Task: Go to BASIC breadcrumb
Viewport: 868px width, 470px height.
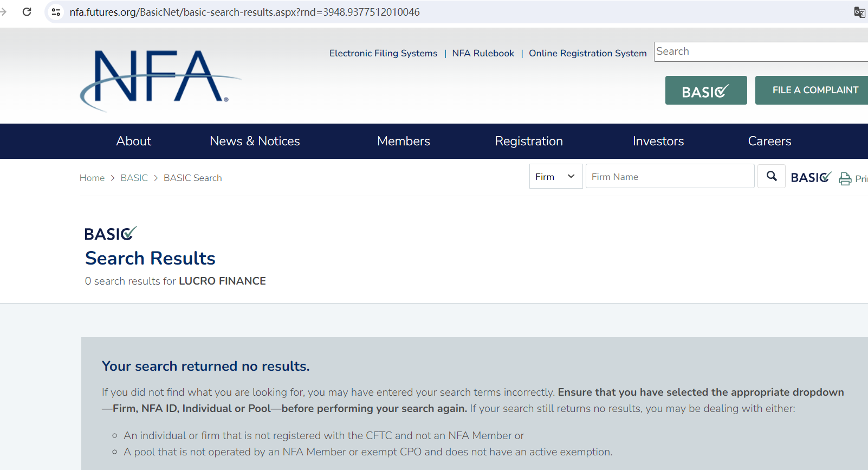Action: point(134,178)
